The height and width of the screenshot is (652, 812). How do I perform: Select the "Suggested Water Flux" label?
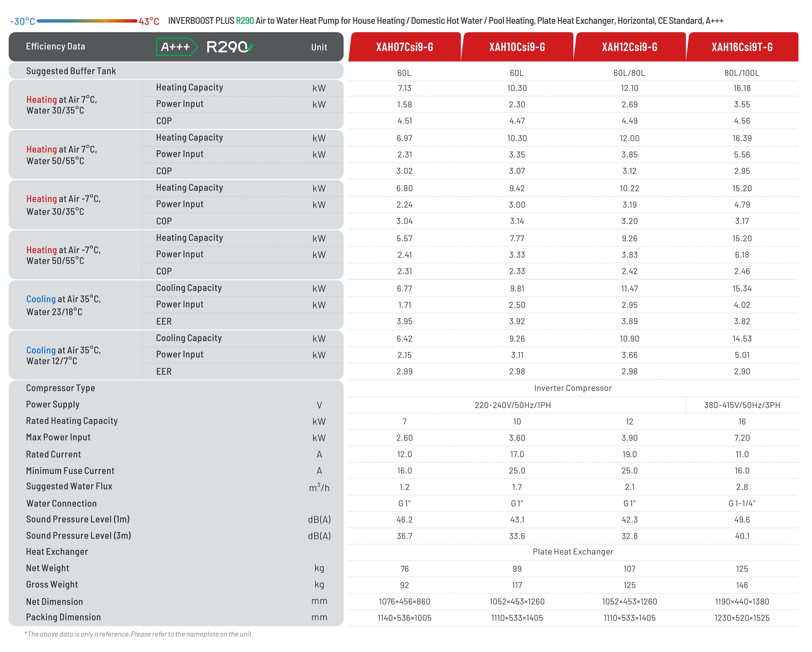pos(69,487)
